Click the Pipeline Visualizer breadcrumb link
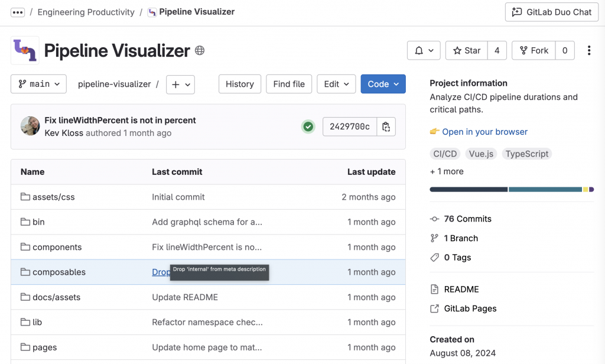Screen dimensions: 605x364 click(197, 12)
